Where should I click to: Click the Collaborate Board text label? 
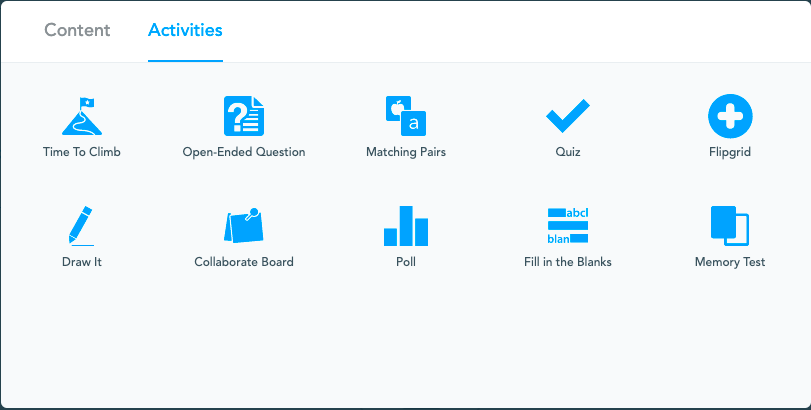[244, 262]
